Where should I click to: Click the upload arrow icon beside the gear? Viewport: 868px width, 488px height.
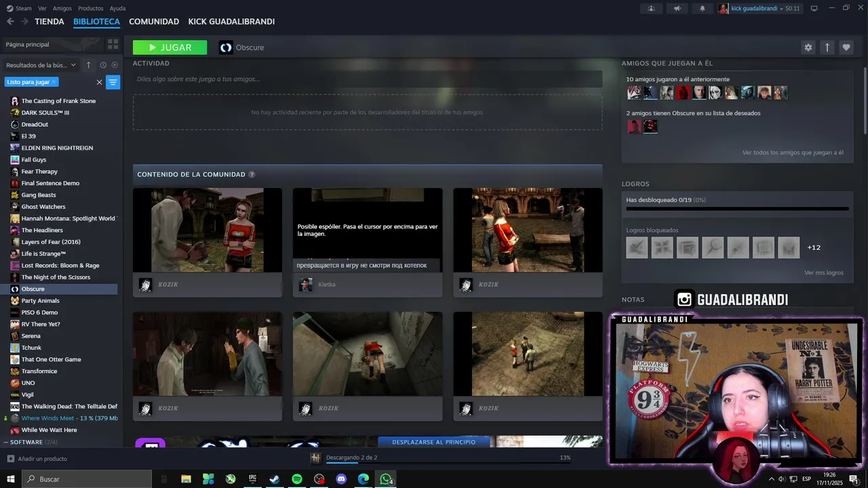(x=827, y=47)
